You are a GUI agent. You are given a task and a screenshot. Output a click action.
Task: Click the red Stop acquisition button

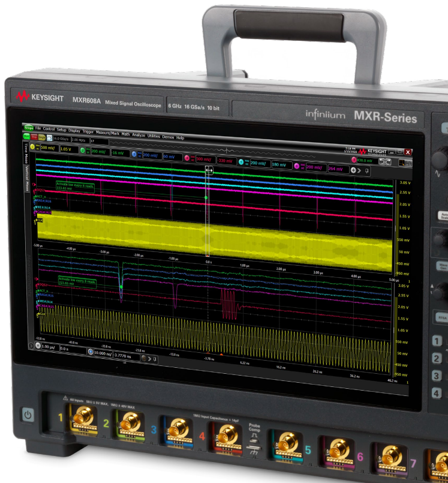pos(34,136)
